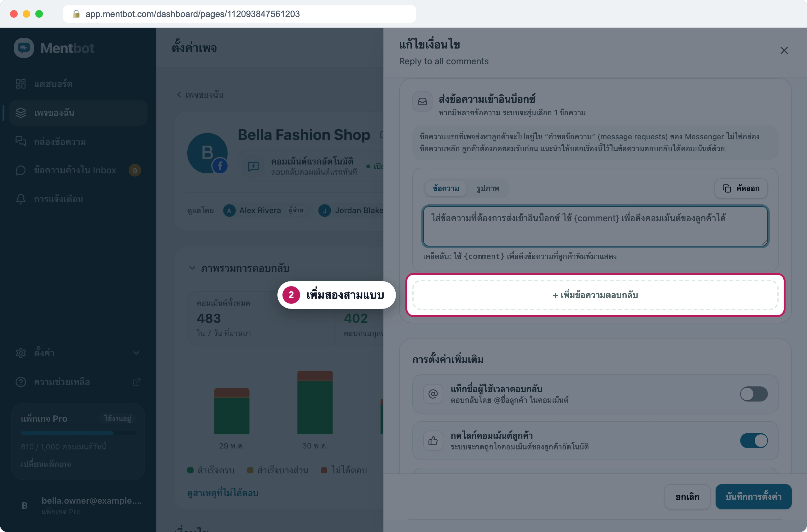Screen dimensions: 807x532
Task: Click the เปลี่ยนแพ็กเกจ link
Action: click(46, 464)
